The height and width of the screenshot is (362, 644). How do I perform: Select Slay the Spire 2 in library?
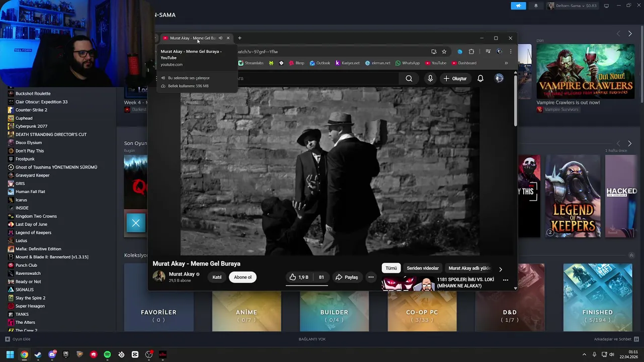(x=30, y=298)
